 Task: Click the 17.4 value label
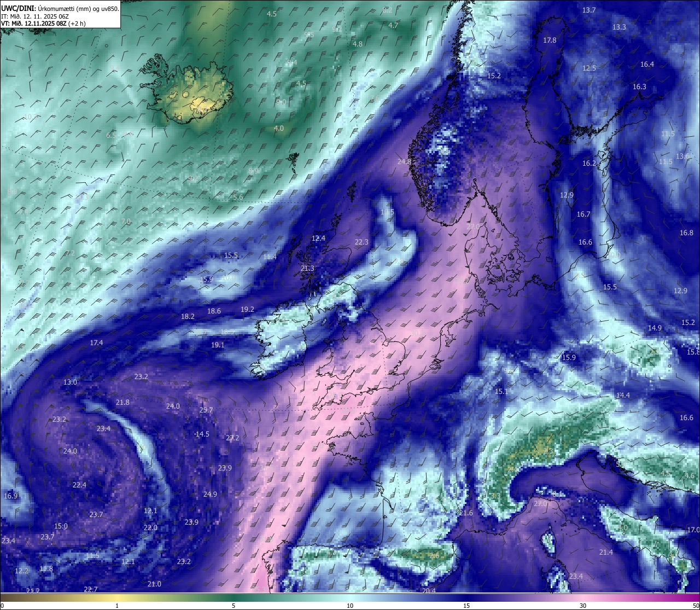point(96,343)
